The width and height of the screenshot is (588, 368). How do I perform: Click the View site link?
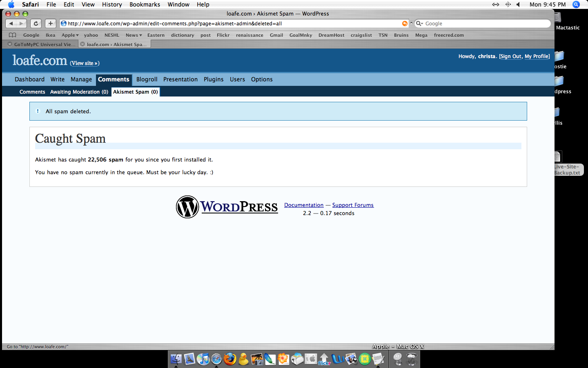pyautogui.click(x=85, y=63)
